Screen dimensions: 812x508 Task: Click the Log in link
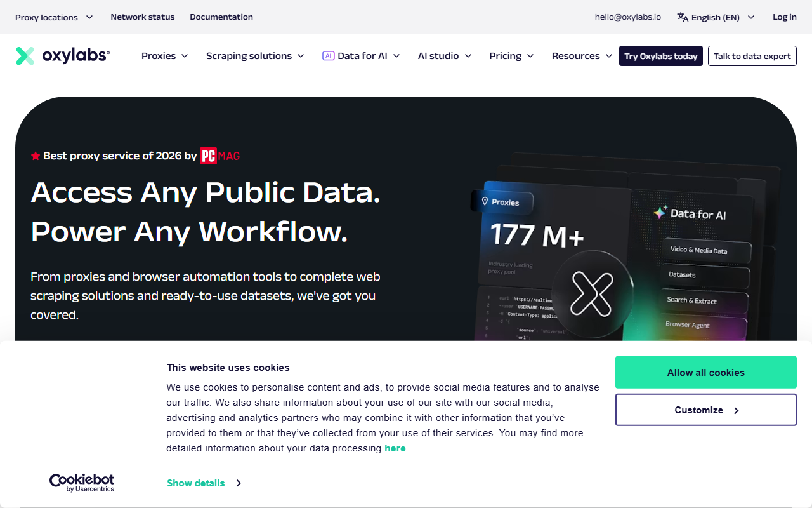785,17
